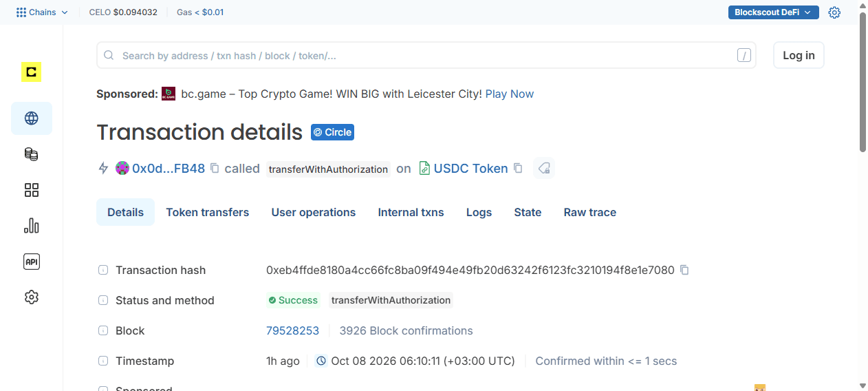This screenshot has width=868, height=391.
Task: Switch to the Token transfers tab
Action: pyautogui.click(x=208, y=212)
